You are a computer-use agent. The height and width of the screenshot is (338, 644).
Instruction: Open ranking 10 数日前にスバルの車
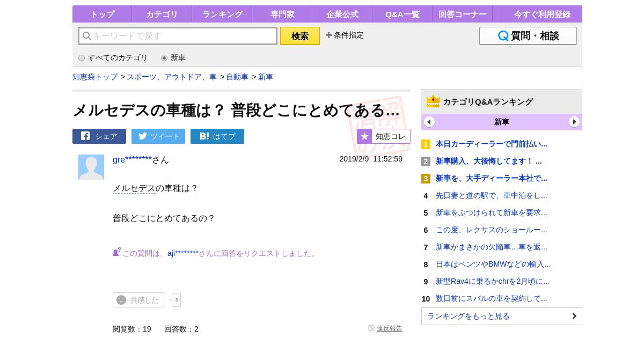tap(492, 298)
